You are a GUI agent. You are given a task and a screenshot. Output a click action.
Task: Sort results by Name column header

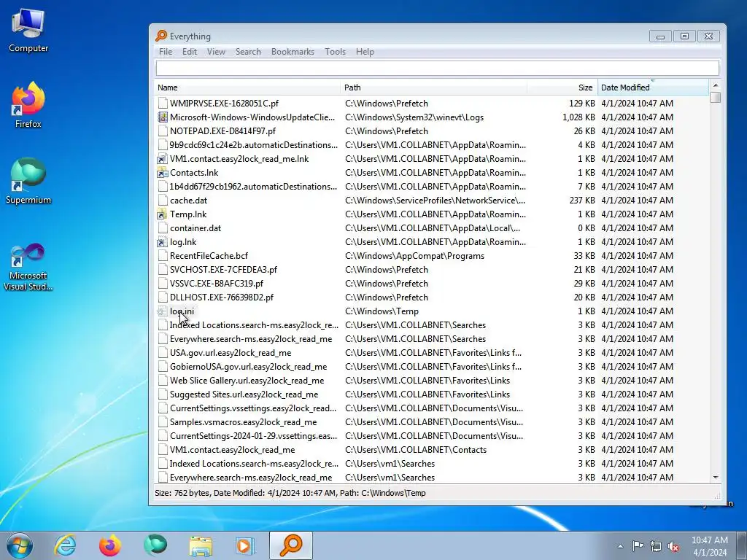[247, 87]
